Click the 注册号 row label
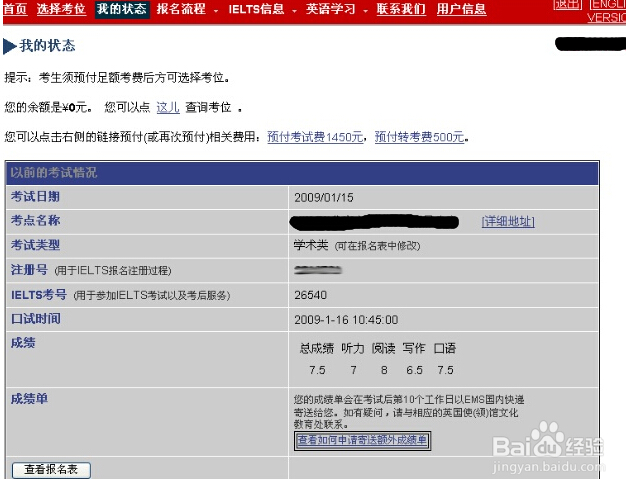Screen dimensions: 626x483 pyautogui.click(x=29, y=269)
